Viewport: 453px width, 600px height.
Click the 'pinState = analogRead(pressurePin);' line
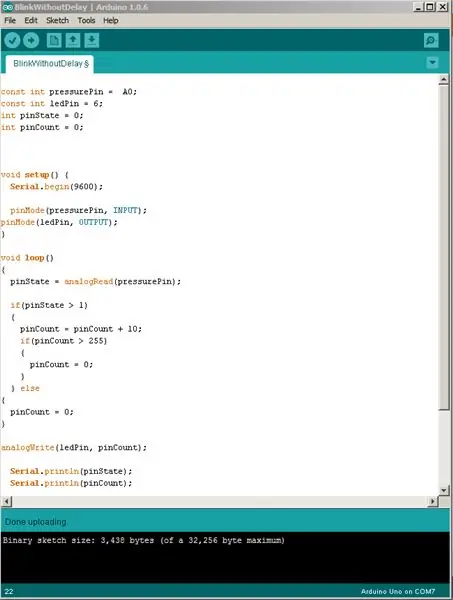[96, 282]
